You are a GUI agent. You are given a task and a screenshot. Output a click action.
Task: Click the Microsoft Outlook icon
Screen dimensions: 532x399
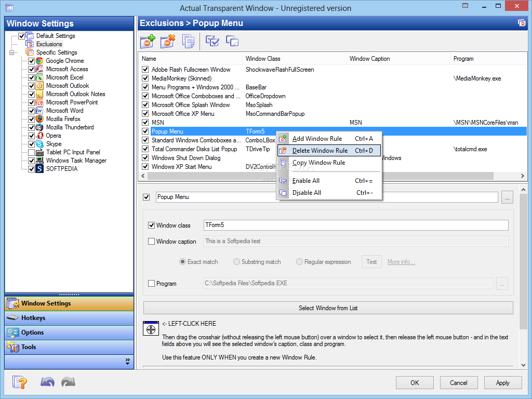(x=39, y=86)
